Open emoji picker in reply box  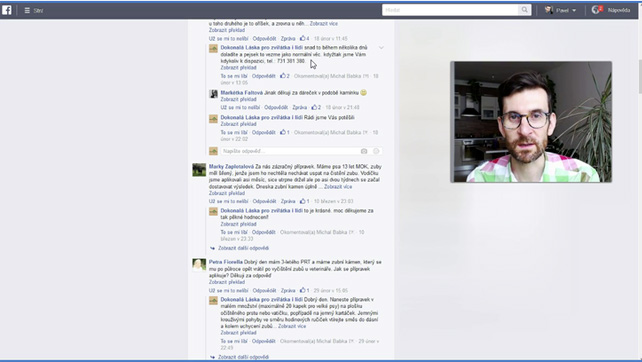376,151
